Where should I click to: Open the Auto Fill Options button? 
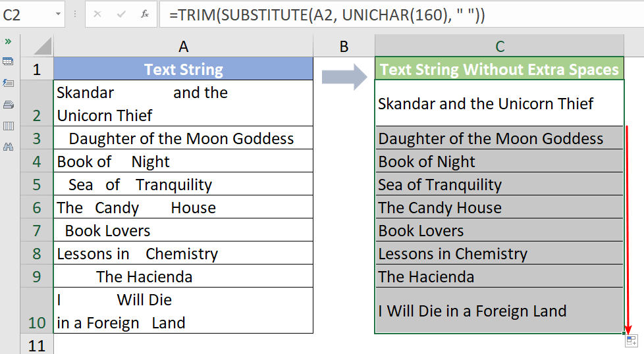click(x=631, y=340)
